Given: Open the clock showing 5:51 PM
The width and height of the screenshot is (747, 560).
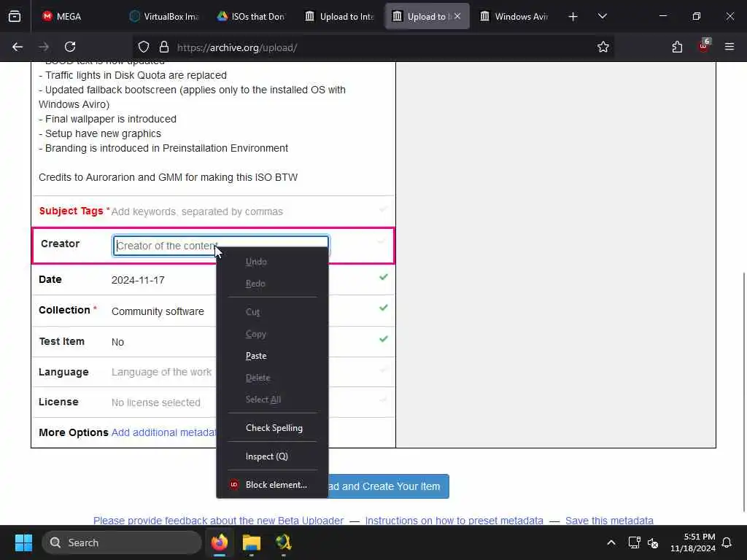Looking at the screenshot, I should tap(693, 542).
